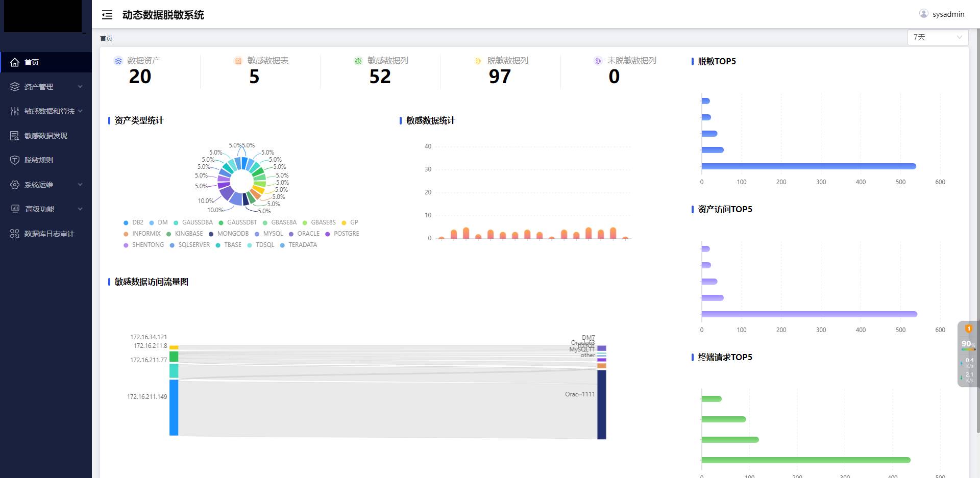Image resolution: width=980 pixels, height=478 pixels.
Task: Click the 172.16.34.121 source label
Action: 149,337
